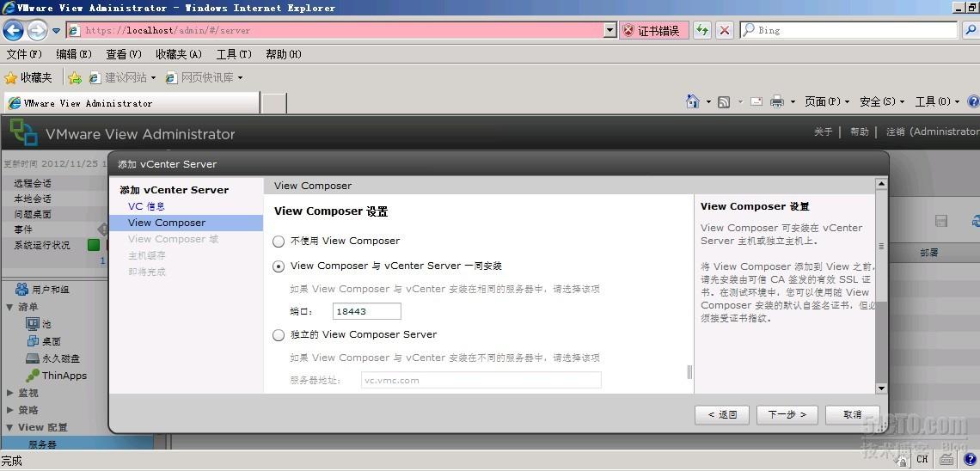This screenshot has height=471, width=980.
Task: Click the red Stop loading icon
Action: pyautogui.click(x=725, y=30)
